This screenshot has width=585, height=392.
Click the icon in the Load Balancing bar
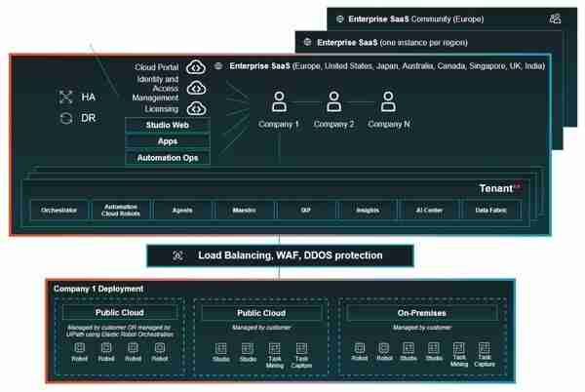click(178, 255)
